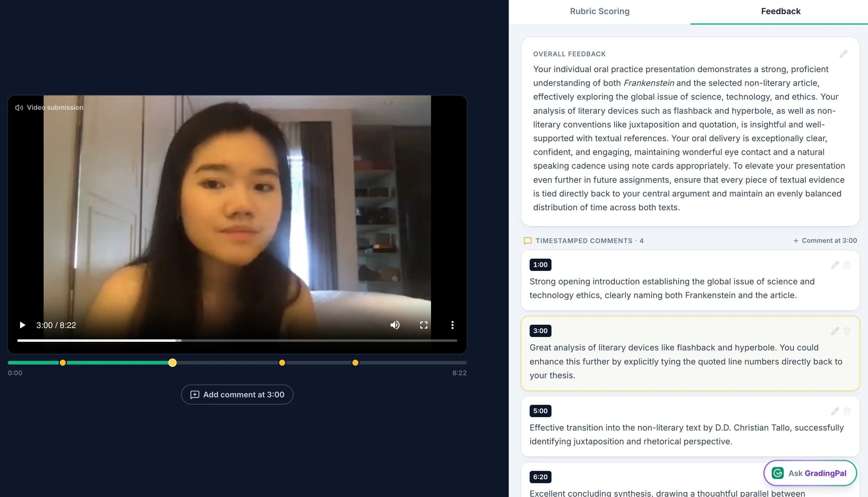Click the + Comment at 3:00 link
The width and height of the screenshot is (868, 497).
coord(825,241)
